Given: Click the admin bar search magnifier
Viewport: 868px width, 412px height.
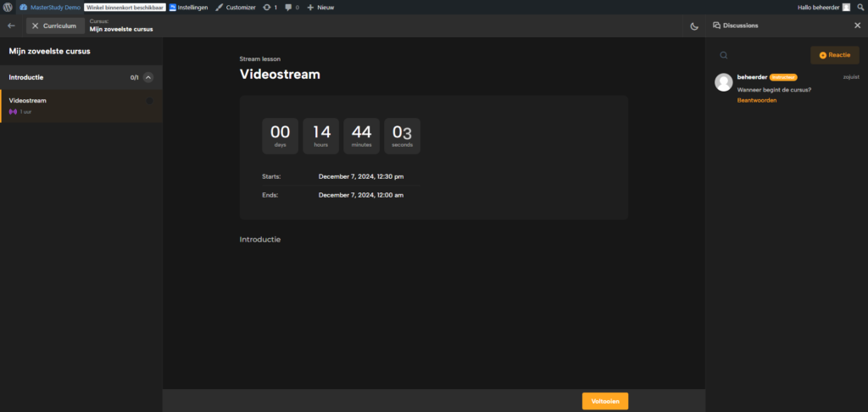Looking at the screenshot, I should point(860,7).
